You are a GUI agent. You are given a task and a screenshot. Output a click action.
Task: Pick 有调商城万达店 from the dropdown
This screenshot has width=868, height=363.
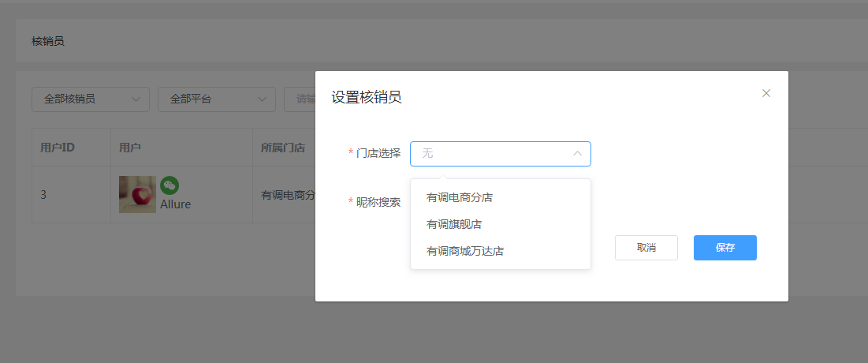pos(501,252)
